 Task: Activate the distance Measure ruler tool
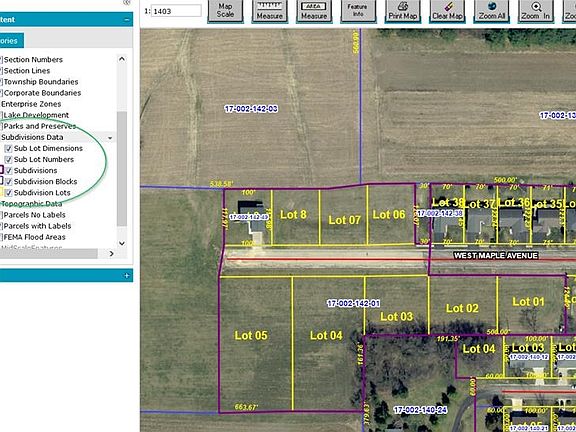(270, 11)
